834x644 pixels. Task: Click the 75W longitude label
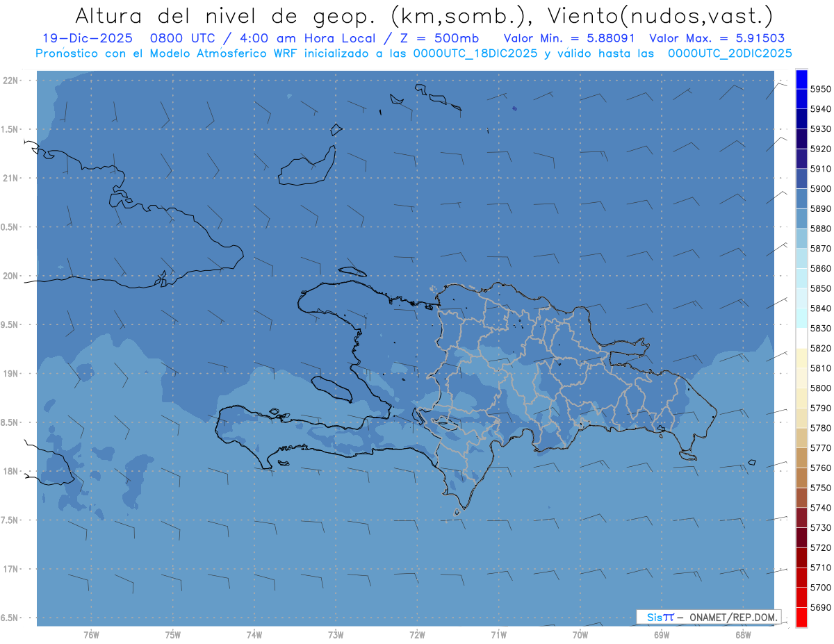(172, 634)
